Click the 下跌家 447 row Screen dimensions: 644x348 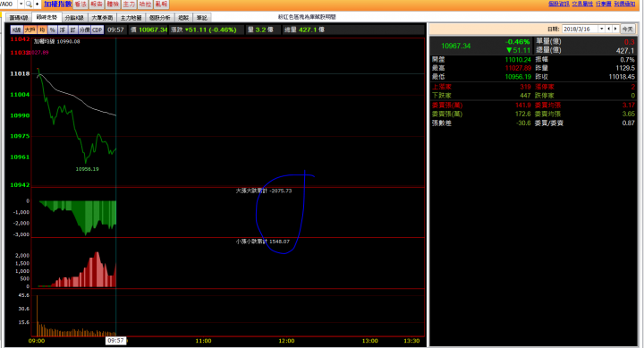[481, 96]
